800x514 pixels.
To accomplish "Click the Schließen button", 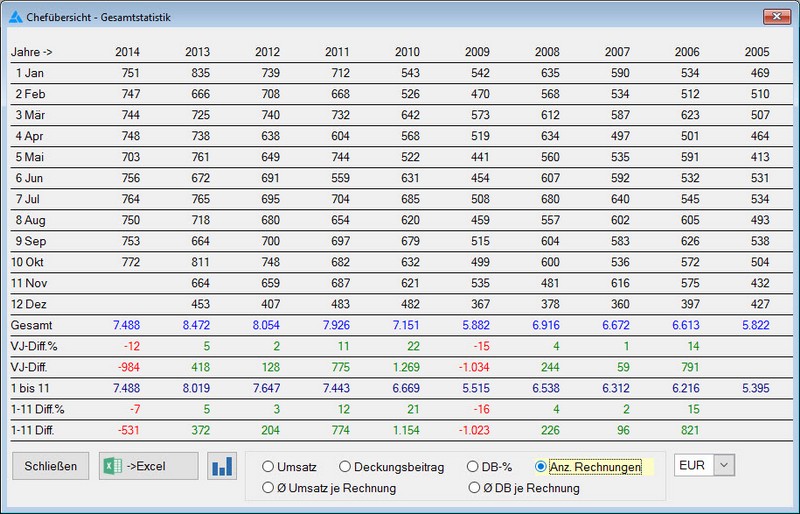I will click(x=51, y=466).
